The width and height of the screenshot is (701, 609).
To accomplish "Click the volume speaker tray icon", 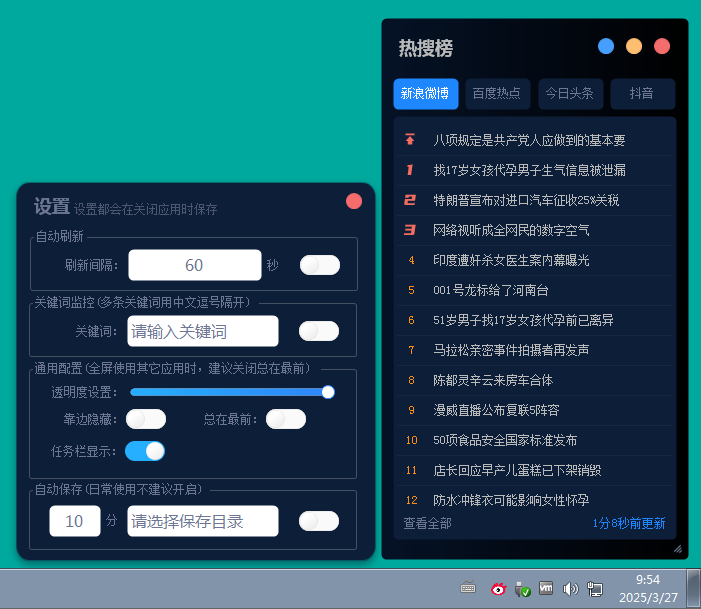I will click(571, 589).
